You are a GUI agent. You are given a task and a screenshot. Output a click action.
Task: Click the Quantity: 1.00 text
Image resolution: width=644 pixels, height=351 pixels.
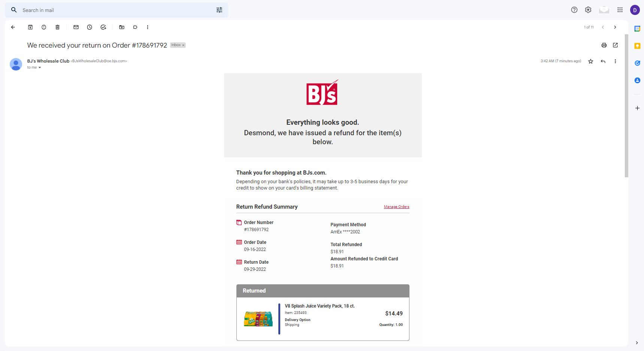point(391,325)
